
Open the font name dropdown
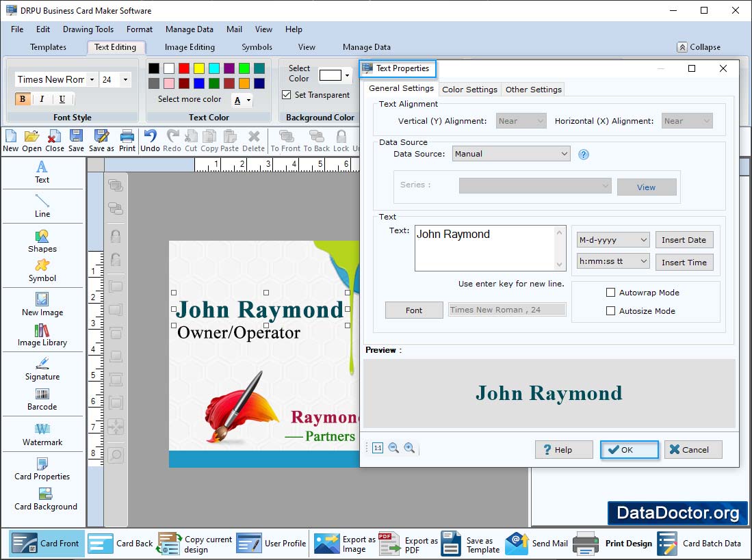click(92, 79)
